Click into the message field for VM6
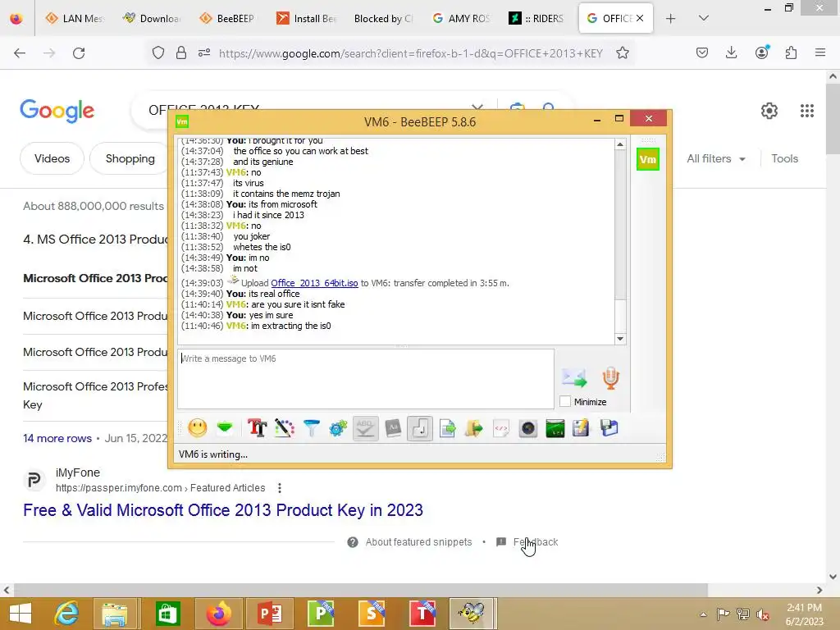840x630 pixels. coord(366,379)
